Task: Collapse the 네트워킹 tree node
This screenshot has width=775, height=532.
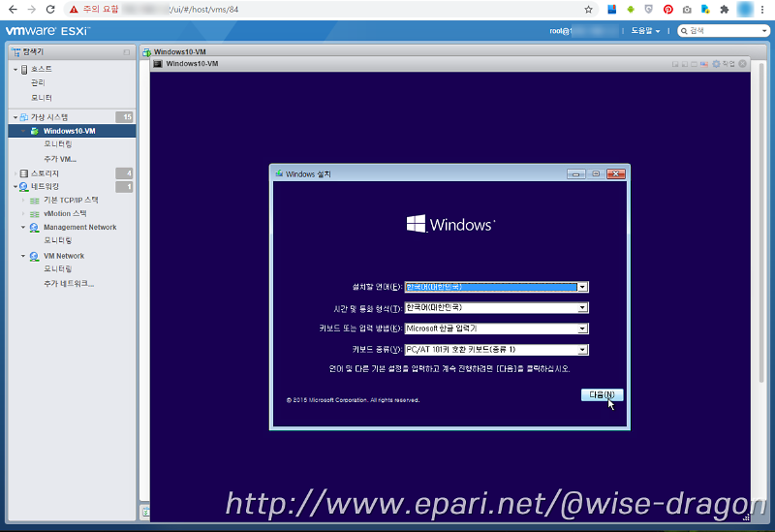Action: click(15, 187)
